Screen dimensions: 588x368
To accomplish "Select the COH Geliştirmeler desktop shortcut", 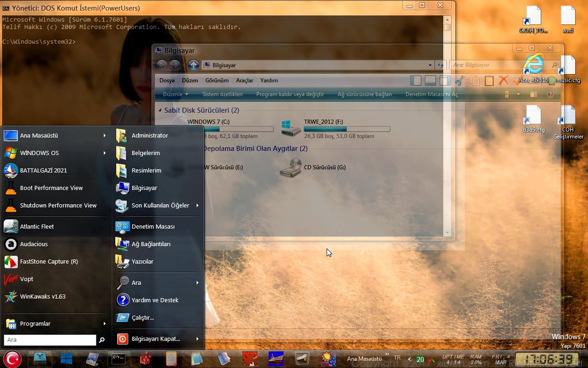I will pos(568,122).
